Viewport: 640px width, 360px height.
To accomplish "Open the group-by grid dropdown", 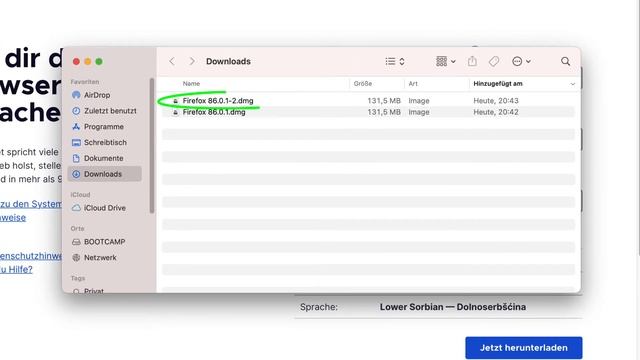I will [445, 61].
